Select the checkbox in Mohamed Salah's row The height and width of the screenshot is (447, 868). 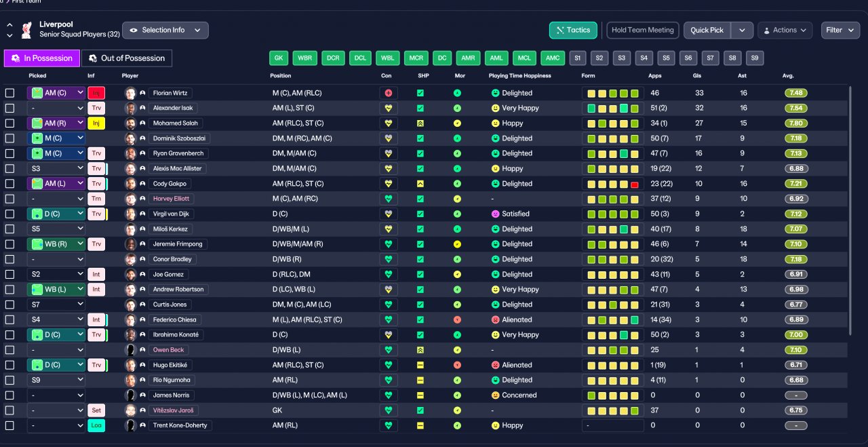(9, 123)
